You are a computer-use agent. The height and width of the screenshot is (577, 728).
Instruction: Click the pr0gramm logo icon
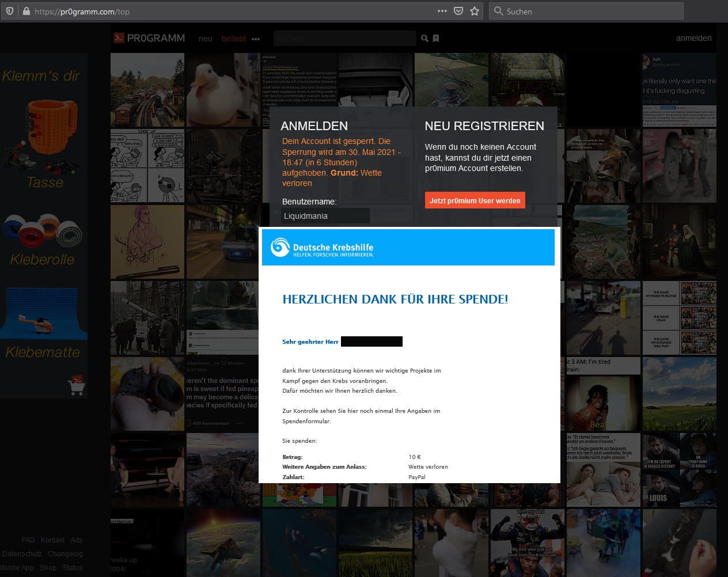119,38
